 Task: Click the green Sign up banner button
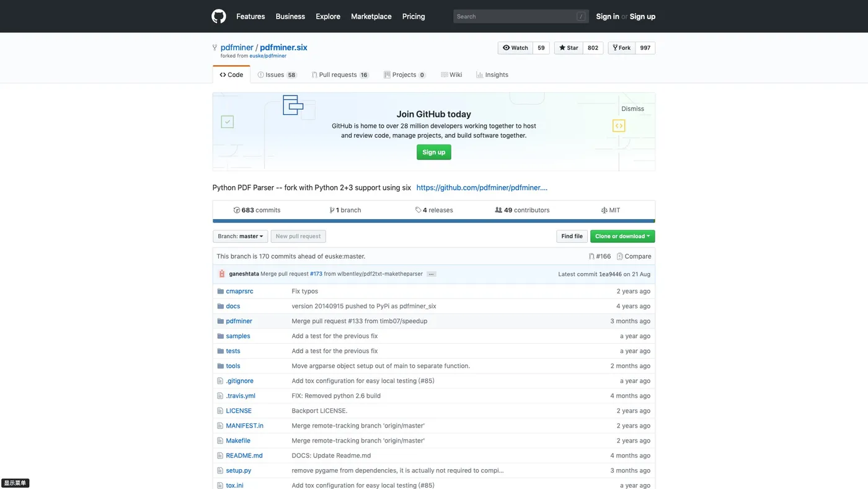(434, 152)
